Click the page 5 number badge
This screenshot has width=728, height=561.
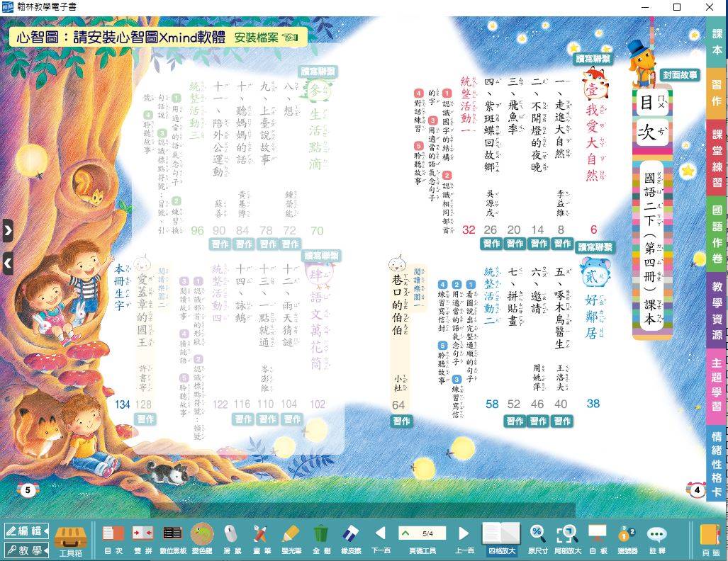(28, 490)
